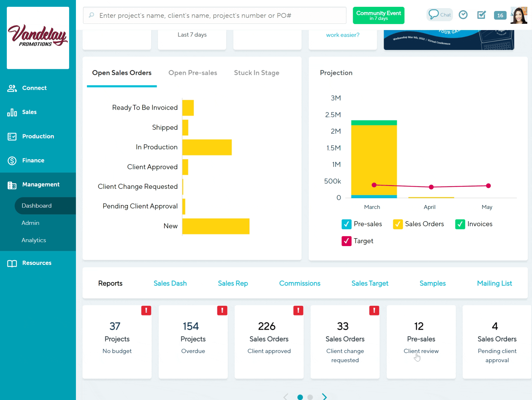
Task: Collapse the Management sidebar section
Action: (41, 185)
